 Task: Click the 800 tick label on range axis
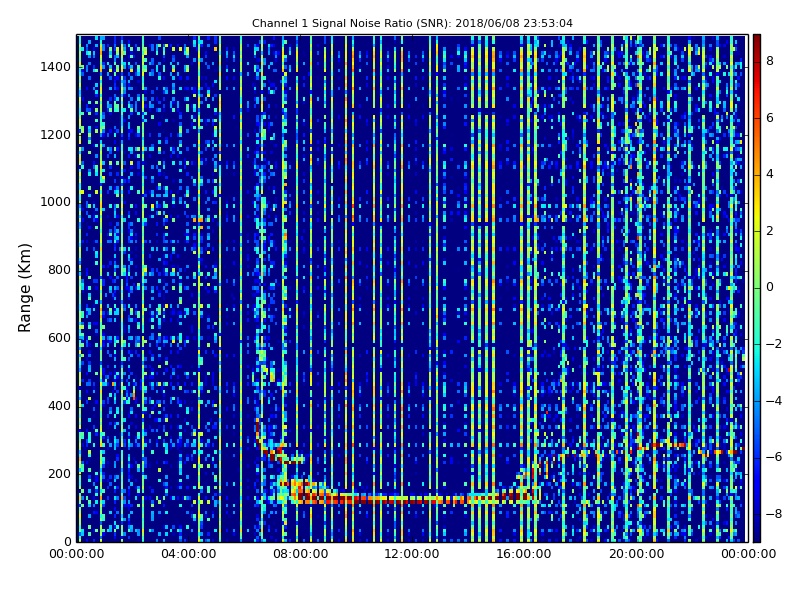click(59, 270)
